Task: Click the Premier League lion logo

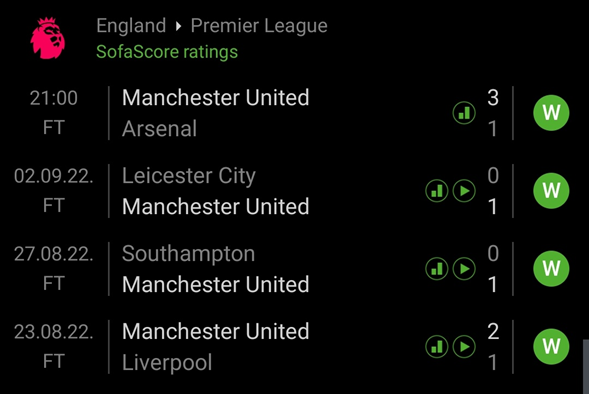Action: [x=47, y=38]
